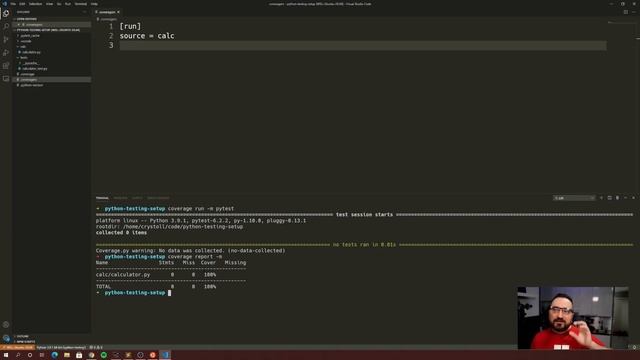
Task: Kill the terminal with trash icon
Action: [x=617, y=198]
